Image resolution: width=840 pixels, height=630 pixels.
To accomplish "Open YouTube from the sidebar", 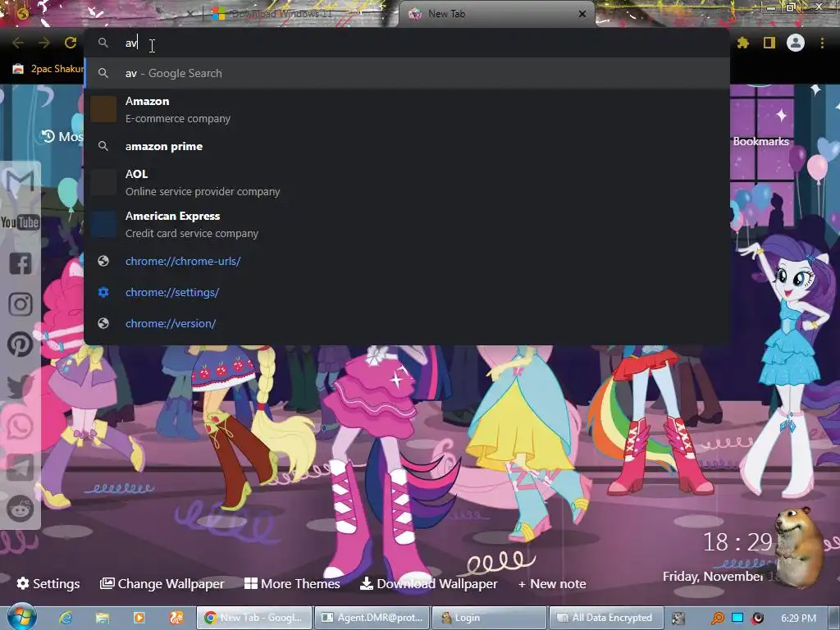I will [x=21, y=221].
